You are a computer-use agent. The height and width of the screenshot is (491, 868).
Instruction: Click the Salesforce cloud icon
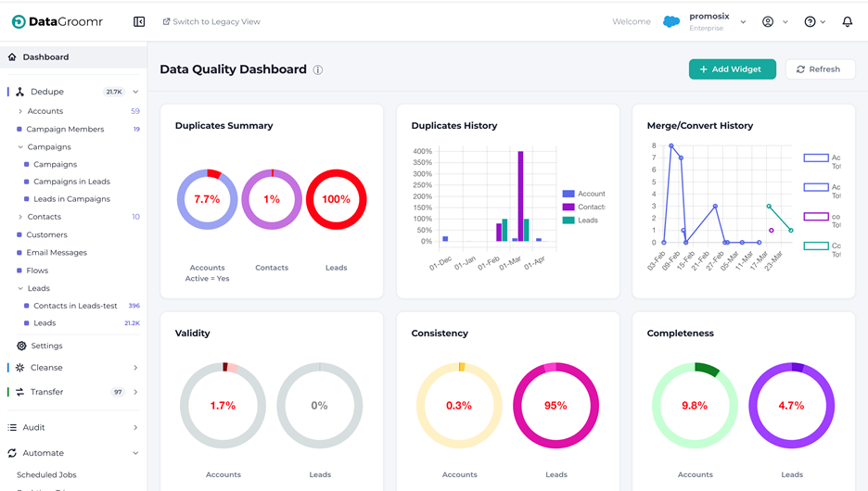[670, 21]
